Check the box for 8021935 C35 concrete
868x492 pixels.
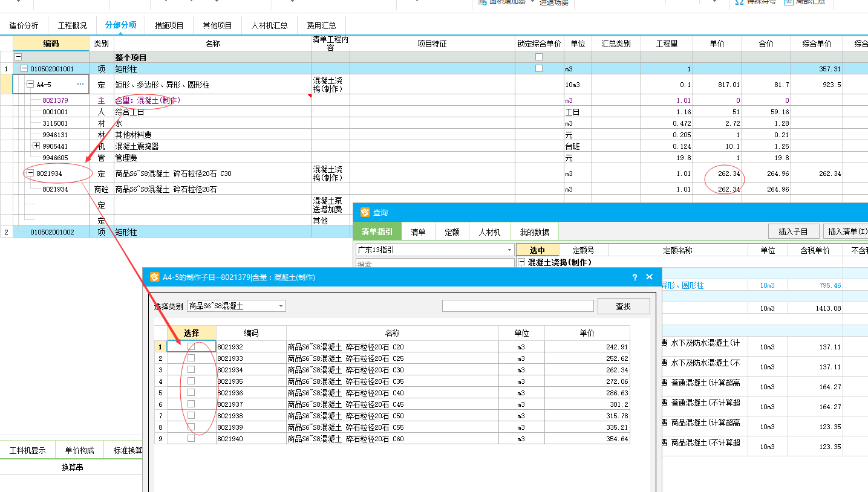tap(191, 381)
